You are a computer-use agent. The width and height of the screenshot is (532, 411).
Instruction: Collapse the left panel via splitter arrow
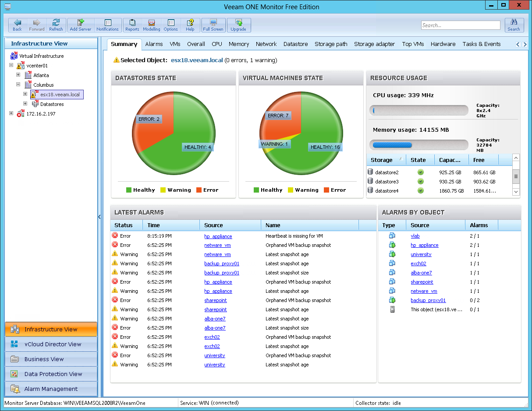(99, 217)
